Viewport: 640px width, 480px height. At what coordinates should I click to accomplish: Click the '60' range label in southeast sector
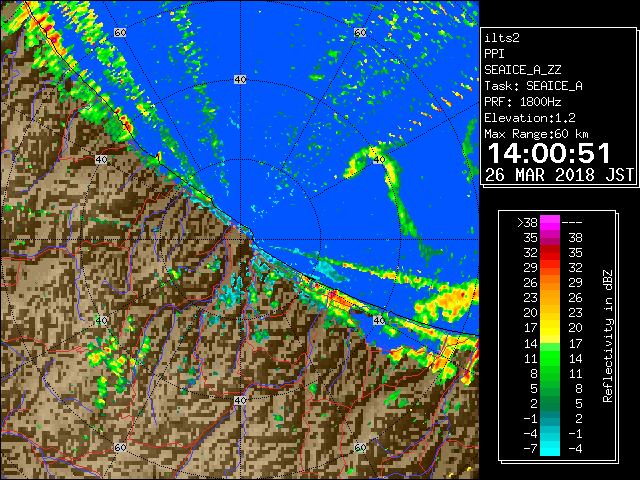point(360,447)
